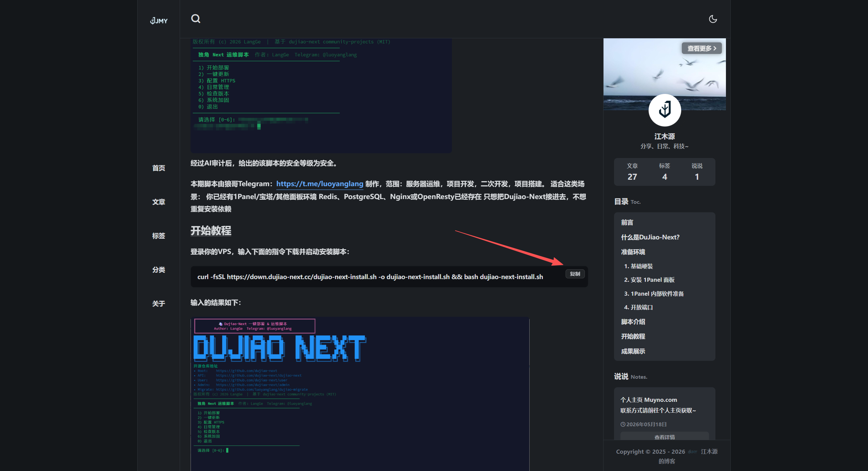Jump to 4. 开放端口 in contents
Viewport: 868px width, 471px height.
click(638, 307)
